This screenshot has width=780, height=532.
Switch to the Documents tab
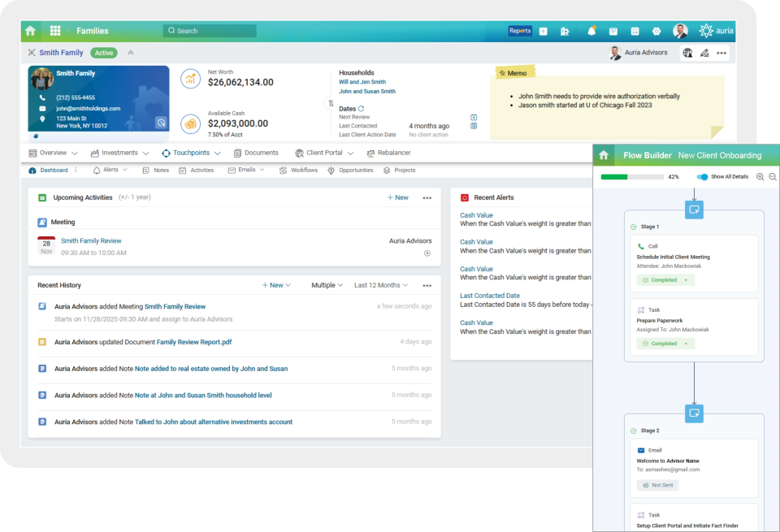(x=257, y=153)
